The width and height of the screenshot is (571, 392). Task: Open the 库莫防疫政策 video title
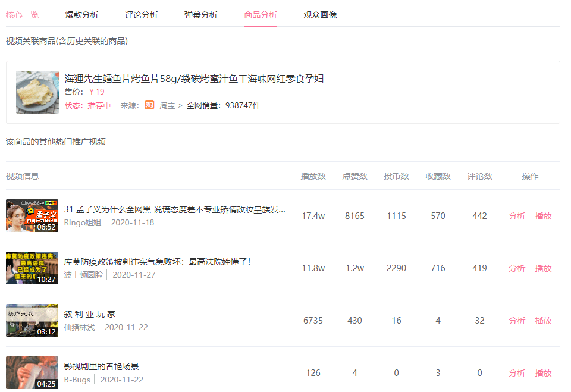tap(158, 262)
